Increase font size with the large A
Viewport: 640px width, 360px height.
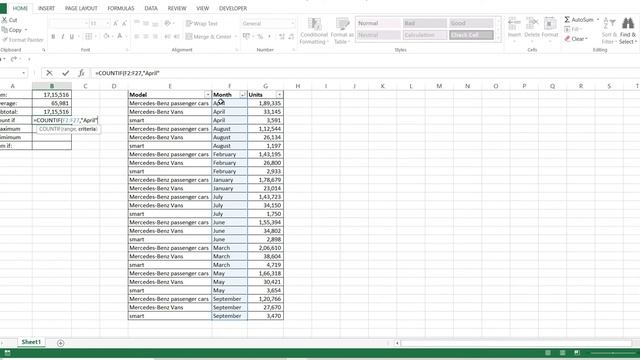click(x=116, y=24)
